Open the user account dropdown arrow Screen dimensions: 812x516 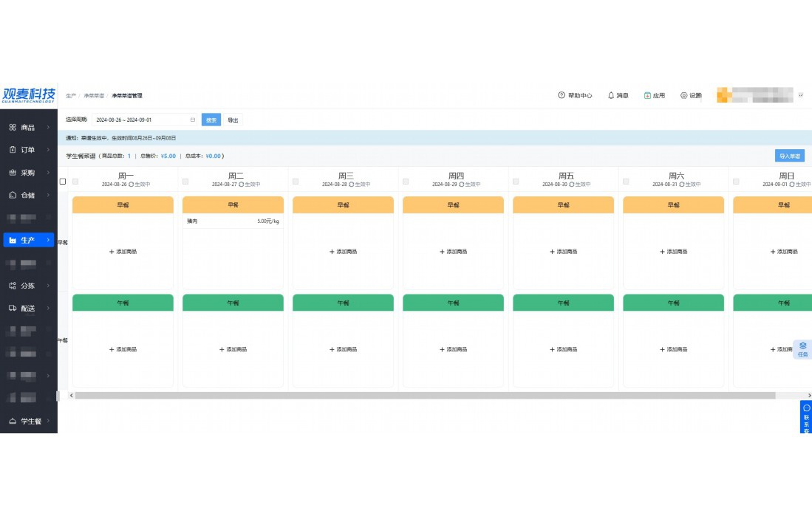point(801,95)
